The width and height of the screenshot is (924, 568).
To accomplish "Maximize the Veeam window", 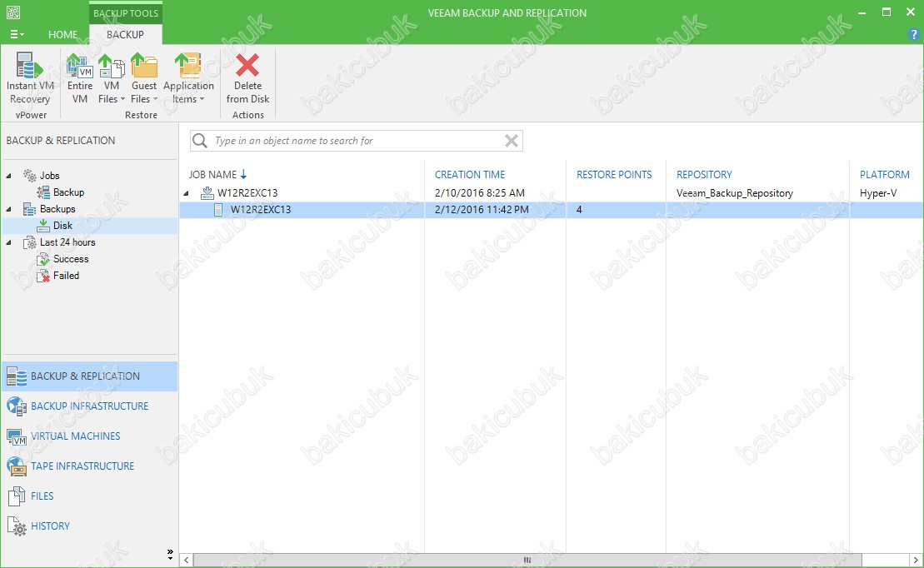I will coord(887,12).
